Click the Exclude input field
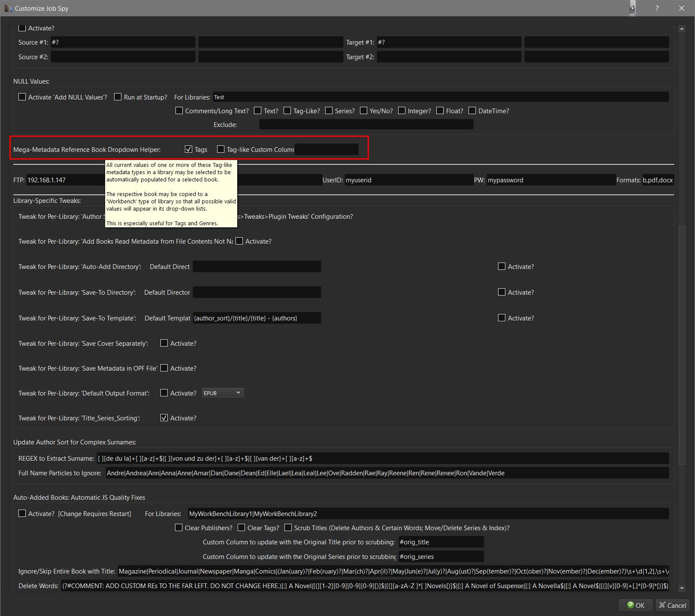 [x=366, y=124]
